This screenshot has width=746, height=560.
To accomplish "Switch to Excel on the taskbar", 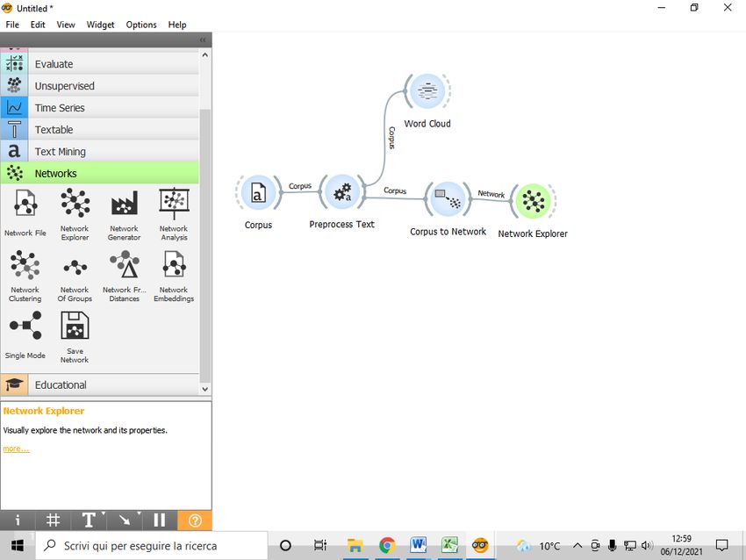I will (449, 546).
